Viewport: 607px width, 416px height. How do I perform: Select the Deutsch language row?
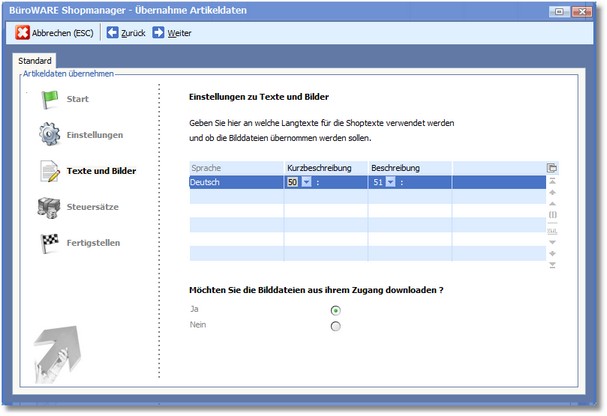point(235,182)
